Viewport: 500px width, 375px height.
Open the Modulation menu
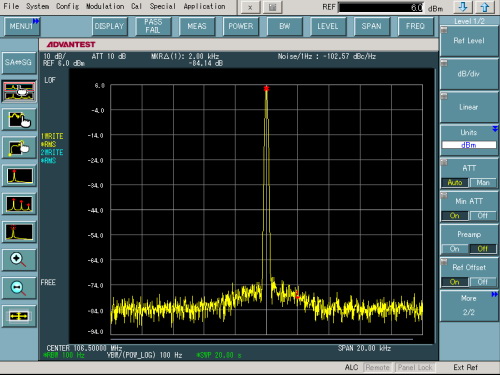[x=105, y=6]
